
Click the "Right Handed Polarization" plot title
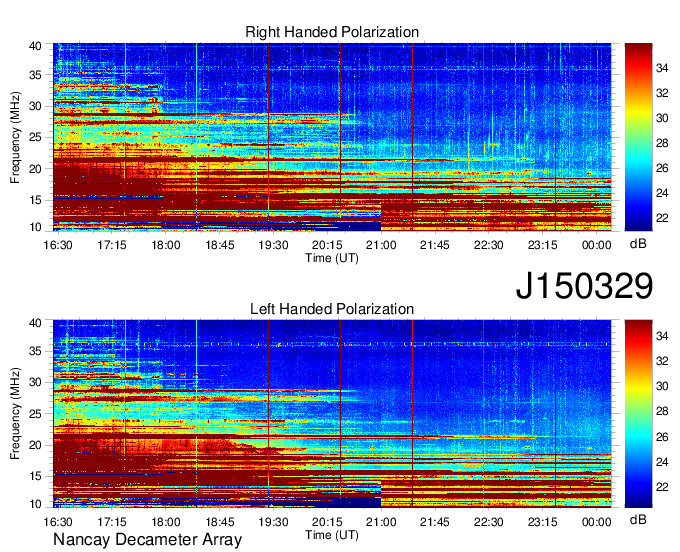pyautogui.click(x=332, y=32)
